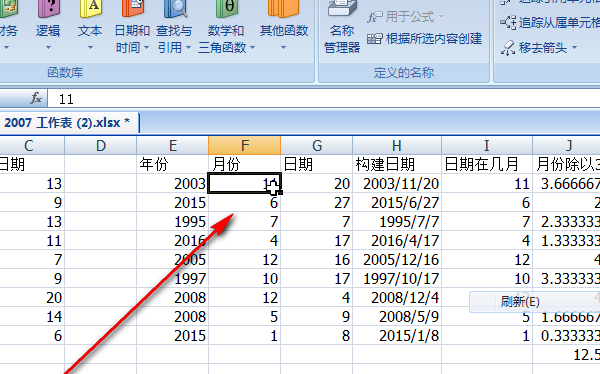The height and width of the screenshot is (374, 600).
Task: Expand the 日期和时间 dropdown arrow
Action: 147,48
